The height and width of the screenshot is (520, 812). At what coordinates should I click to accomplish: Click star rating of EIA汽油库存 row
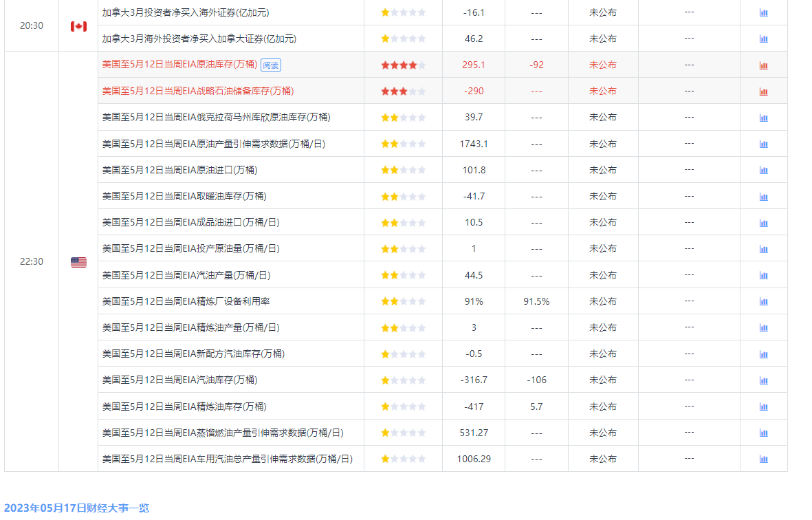403,380
